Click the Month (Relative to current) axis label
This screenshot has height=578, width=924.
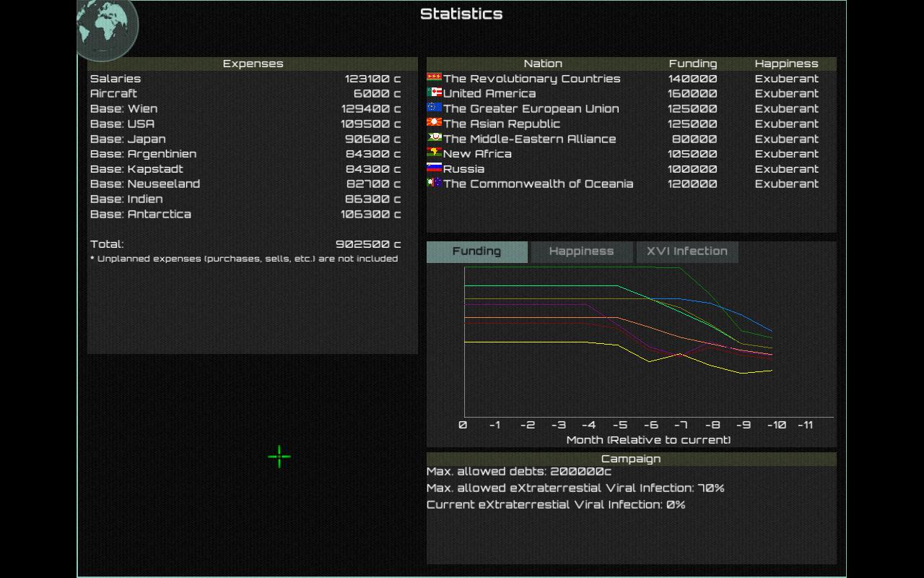click(x=648, y=440)
